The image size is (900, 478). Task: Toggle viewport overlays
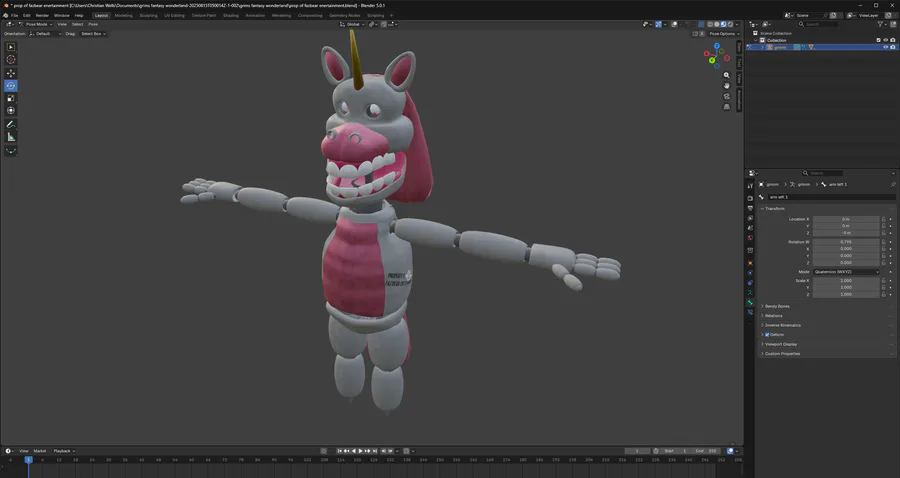click(x=674, y=24)
